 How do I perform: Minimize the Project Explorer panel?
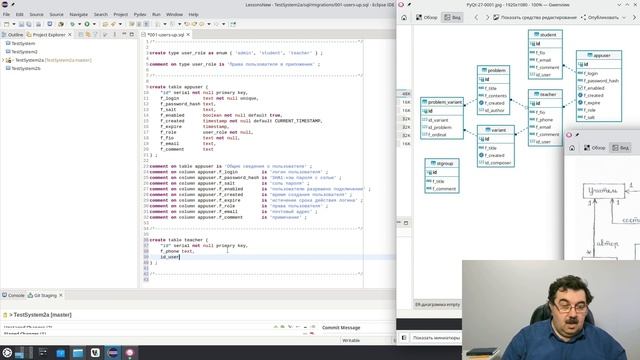[124, 35]
